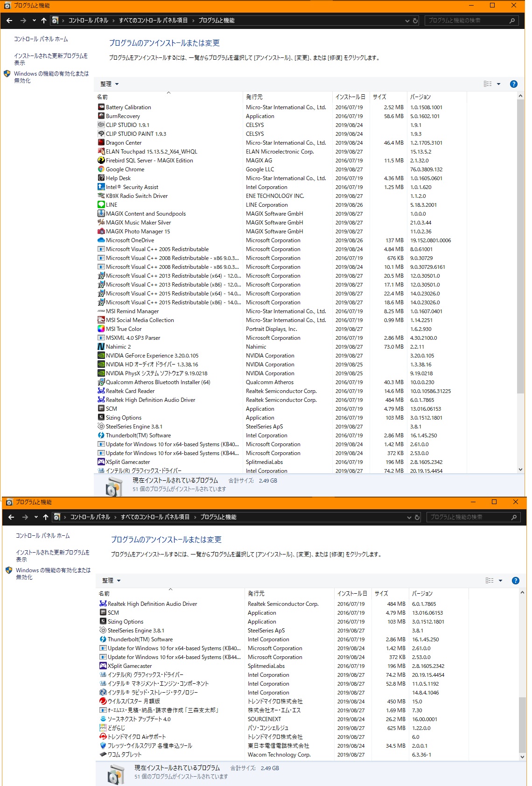The height and width of the screenshot is (786, 532).
Task: Click the インテル ラピッド・ストレージ・テクノロジー icon
Action: pos(103,693)
